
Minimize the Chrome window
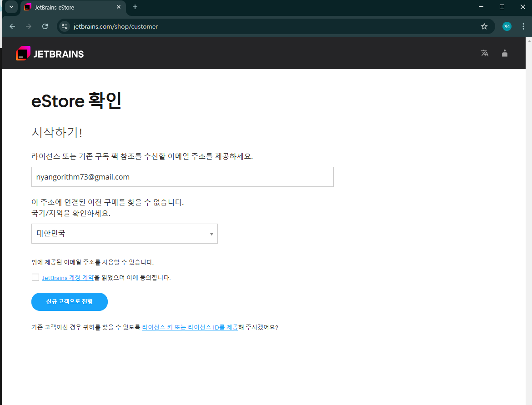[481, 7]
